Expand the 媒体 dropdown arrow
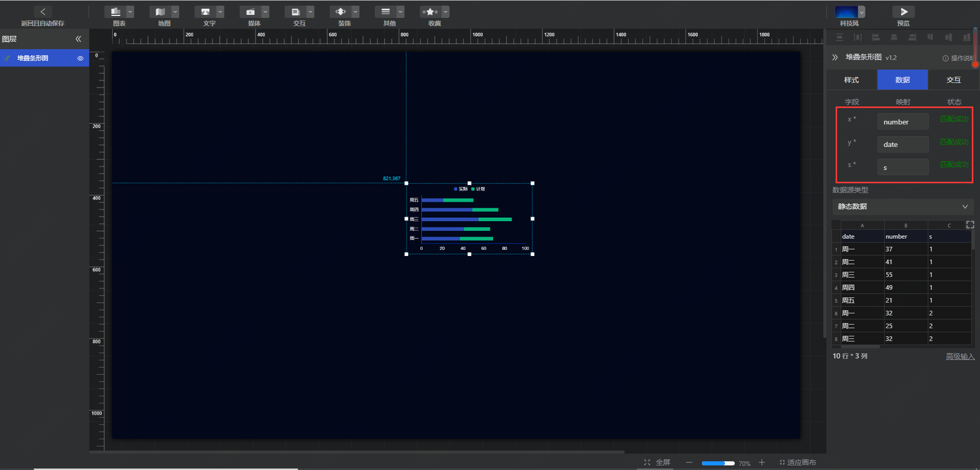980x470 pixels. pos(265,12)
